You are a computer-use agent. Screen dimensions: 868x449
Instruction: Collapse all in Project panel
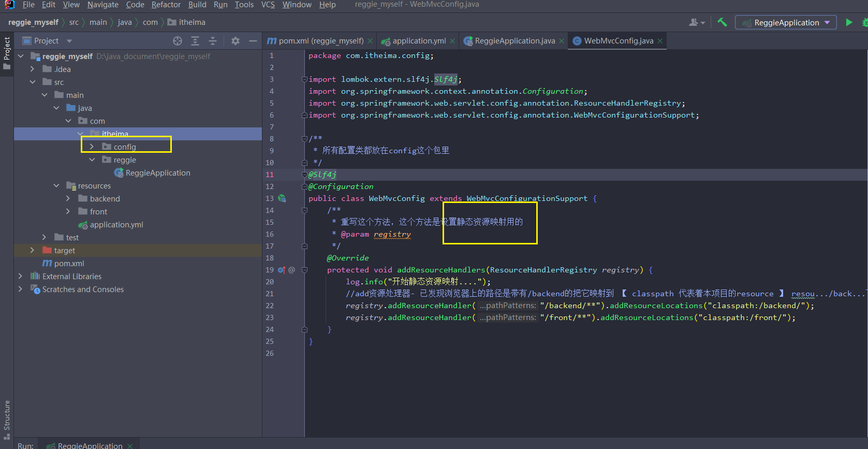pyautogui.click(x=213, y=41)
